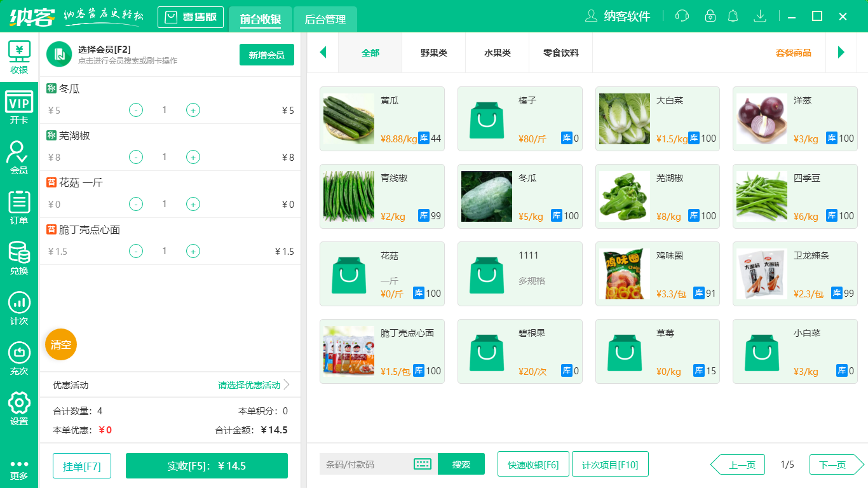868x488 pixels.
Task: Select the 零食饮料 category tab
Action: pyautogui.click(x=561, y=53)
